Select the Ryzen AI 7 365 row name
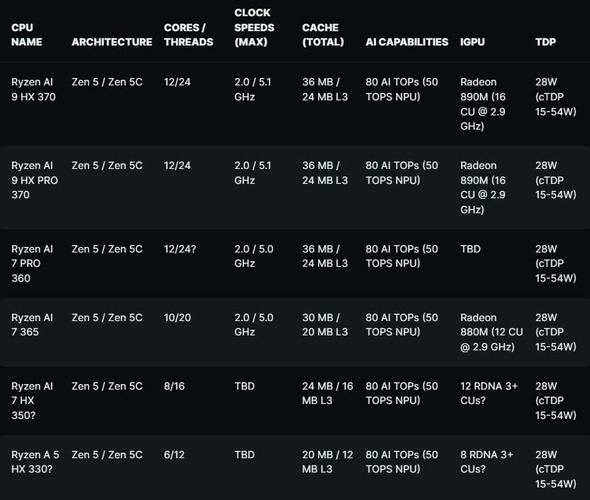The height and width of the screenshot is (500, 590). tap(32, 325)
